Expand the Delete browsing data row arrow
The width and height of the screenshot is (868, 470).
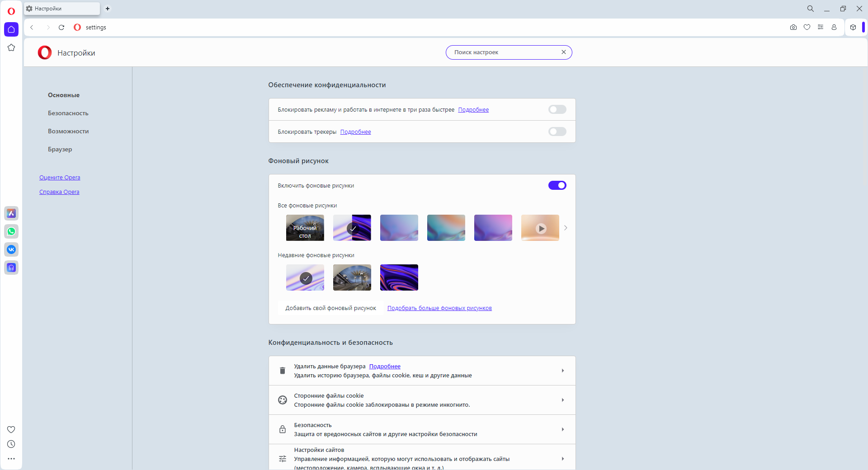[563, 371]
